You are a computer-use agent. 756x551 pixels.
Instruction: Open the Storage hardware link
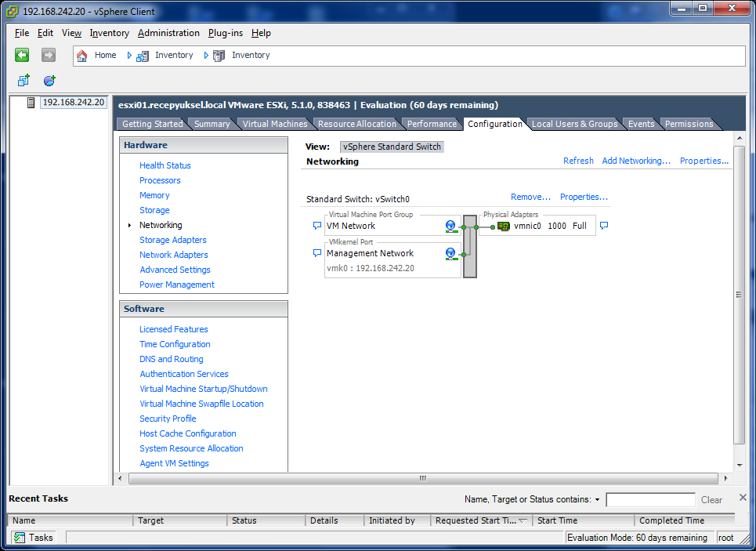point(154,210)
